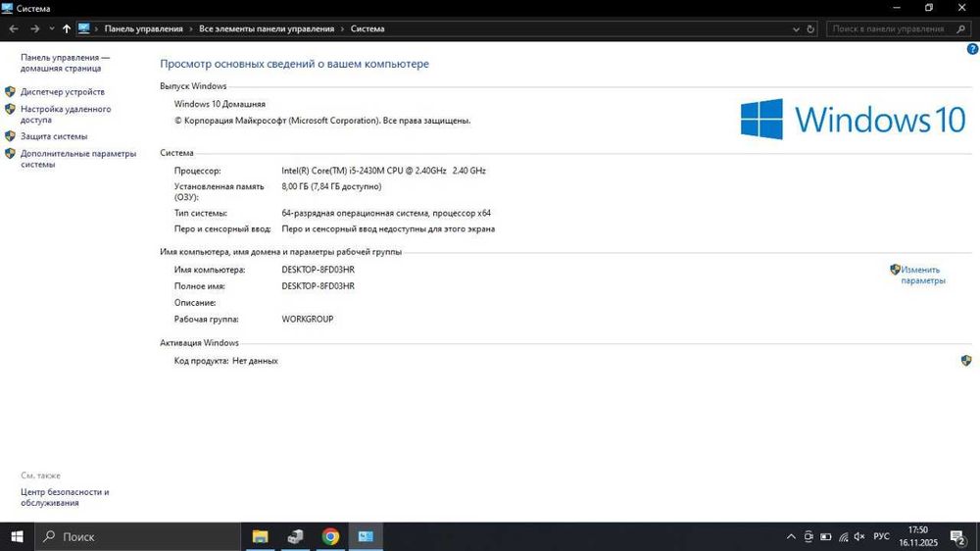The width and height of the screenshot is (980, 551).
Task: Open Панель управления breadcrumb
Action: 144,28
